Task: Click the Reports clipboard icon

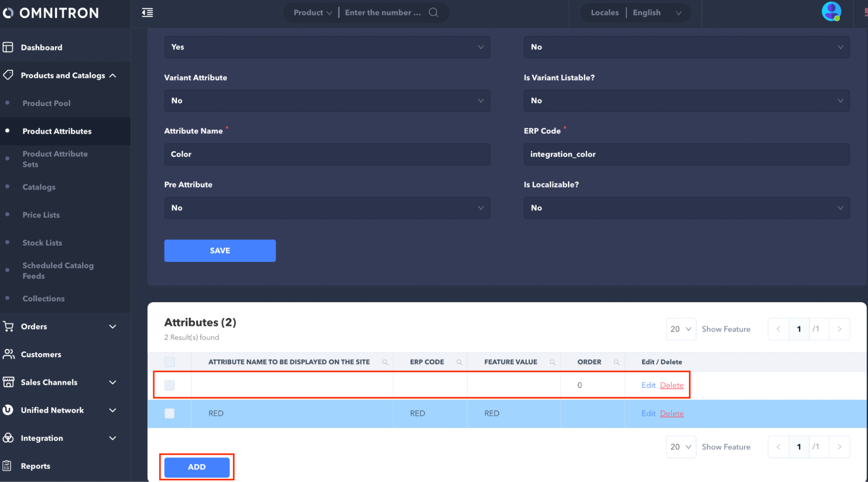Action: tap(7, 466)
